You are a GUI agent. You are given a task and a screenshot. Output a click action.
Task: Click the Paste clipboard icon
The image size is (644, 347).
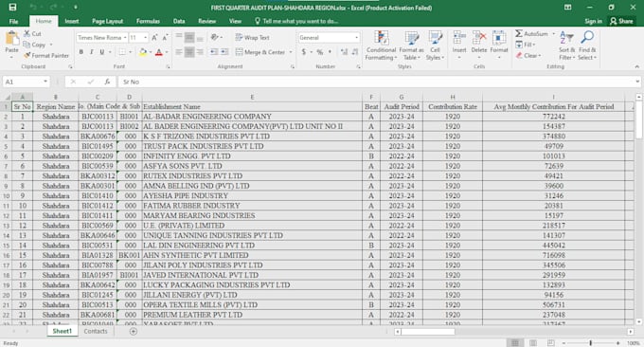click(x=12, y=39)
